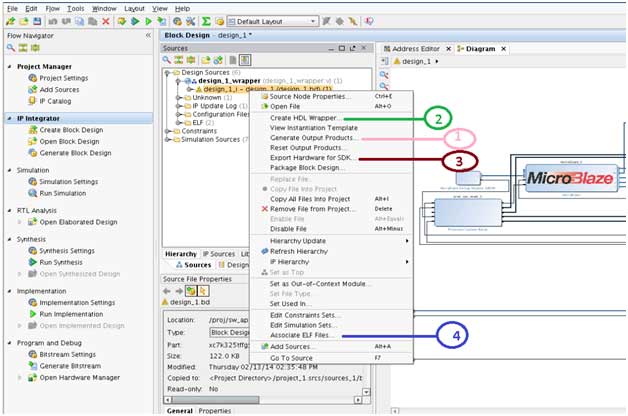Viewport: 628px width, 416px height.
Task: Expand the Constraints tree node
Action: (x=167, y=131)
